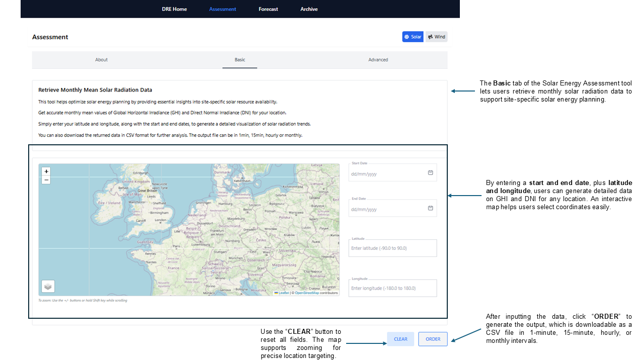Switch to the Advanced tab

click(x=378, y=60)
